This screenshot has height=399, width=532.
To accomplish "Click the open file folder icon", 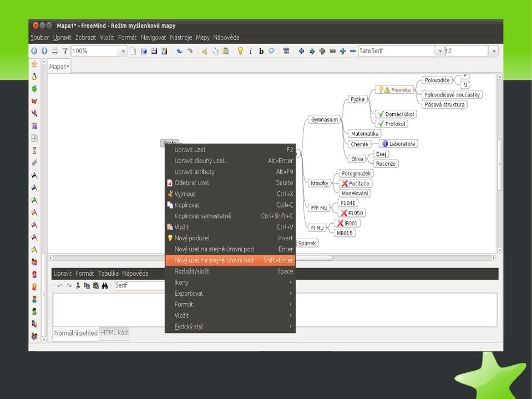I will (x=144, y=51).
